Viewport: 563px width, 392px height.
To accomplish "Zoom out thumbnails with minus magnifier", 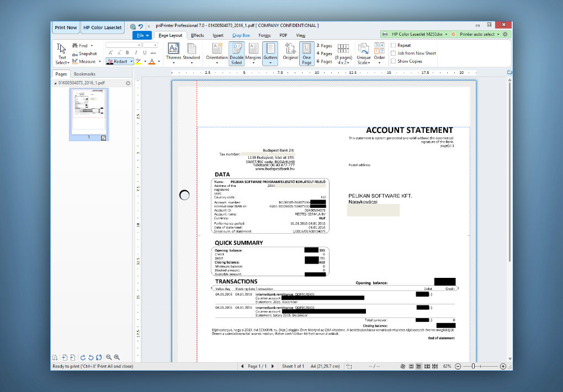I will point(109,358).
